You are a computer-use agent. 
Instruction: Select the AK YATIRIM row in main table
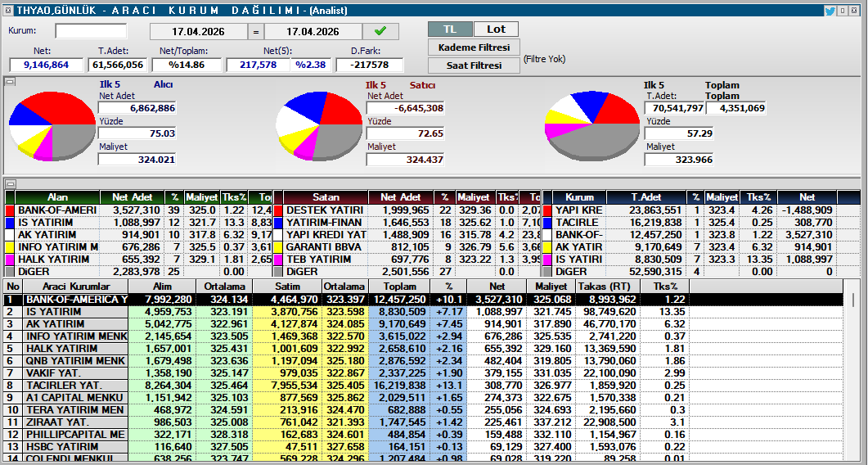pyautogui.click(x=423, y=323)
